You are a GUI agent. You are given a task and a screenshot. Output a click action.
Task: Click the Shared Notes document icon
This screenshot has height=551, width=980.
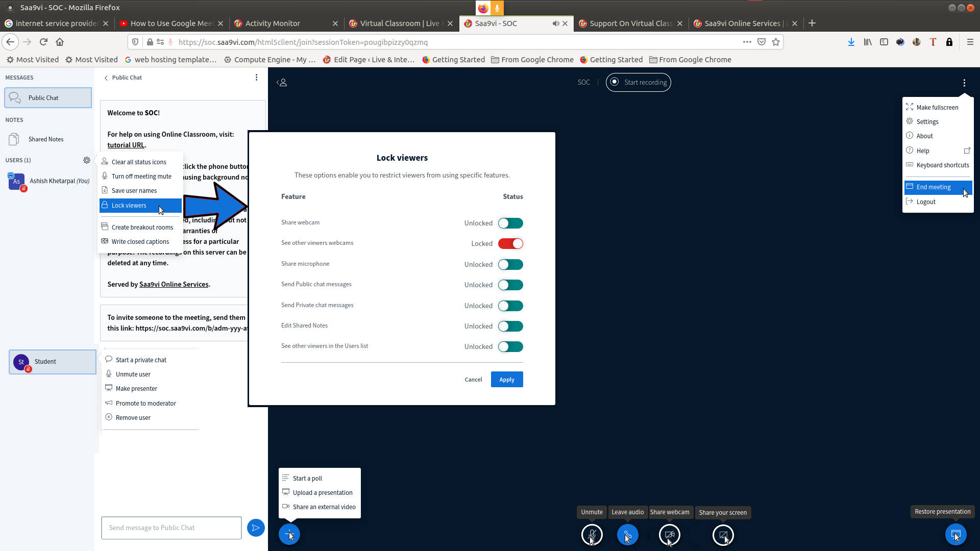pos(14,139)
